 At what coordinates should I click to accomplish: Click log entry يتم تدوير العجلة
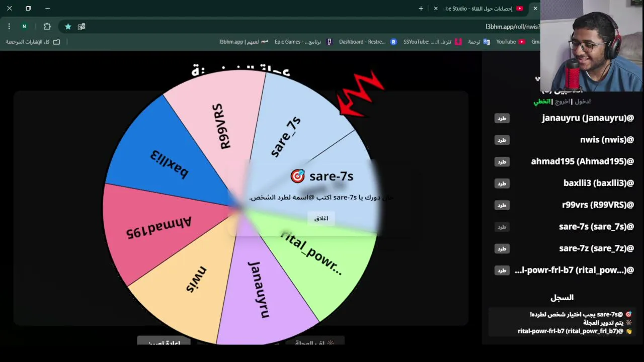point(607,323)
